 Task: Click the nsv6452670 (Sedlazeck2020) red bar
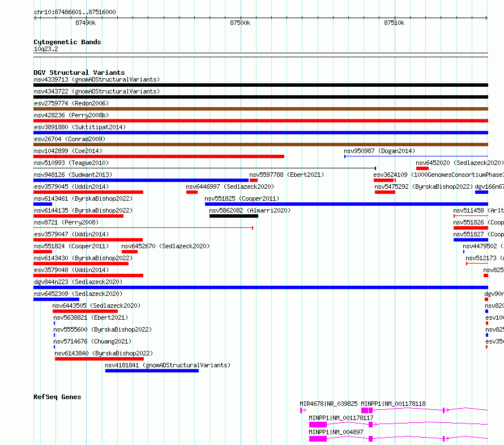tap(130, 252)
